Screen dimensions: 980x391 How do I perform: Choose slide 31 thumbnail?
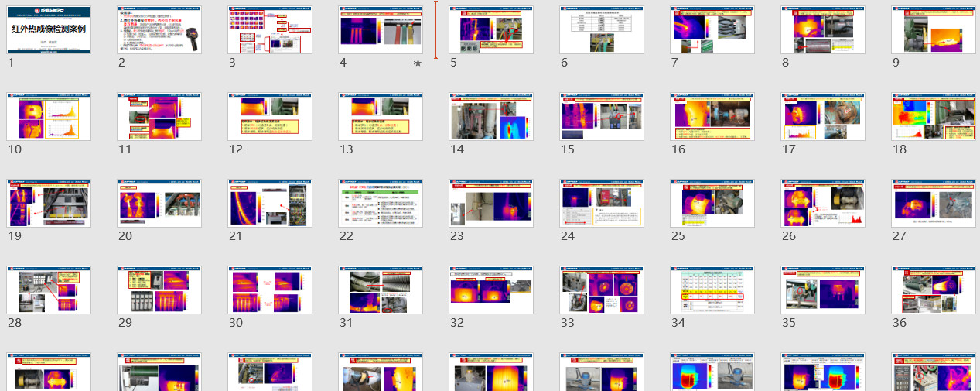point(381,290)
